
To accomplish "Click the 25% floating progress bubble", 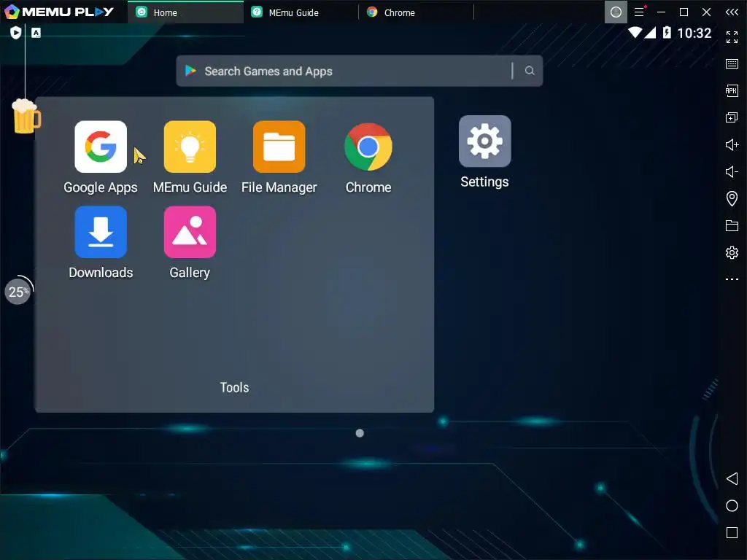I will [18, 291].
